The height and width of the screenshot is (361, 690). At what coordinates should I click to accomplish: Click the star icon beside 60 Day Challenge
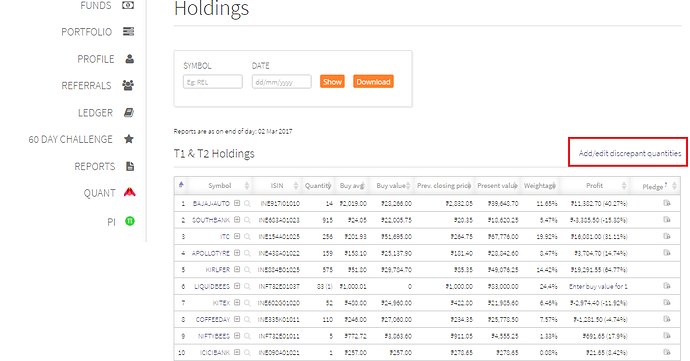[128, 139]
